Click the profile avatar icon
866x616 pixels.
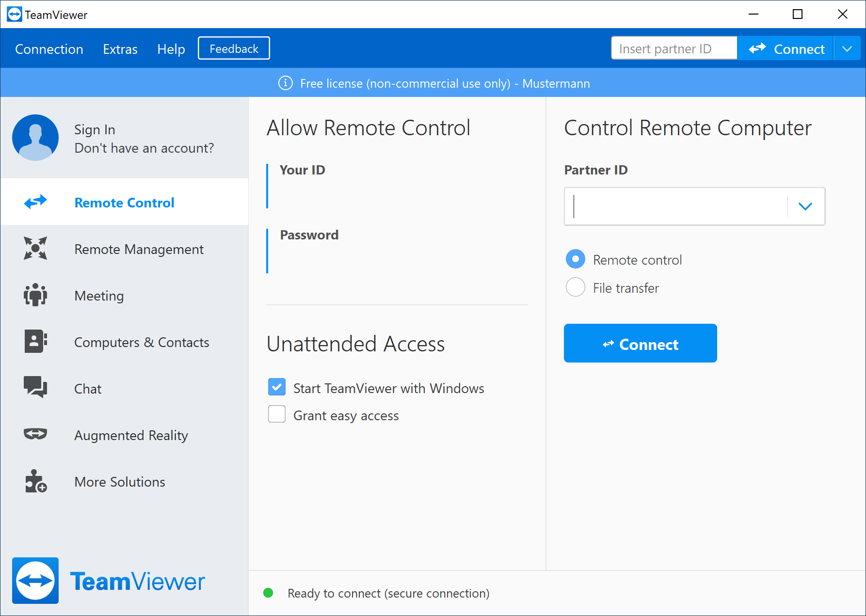tap(35, 138)
